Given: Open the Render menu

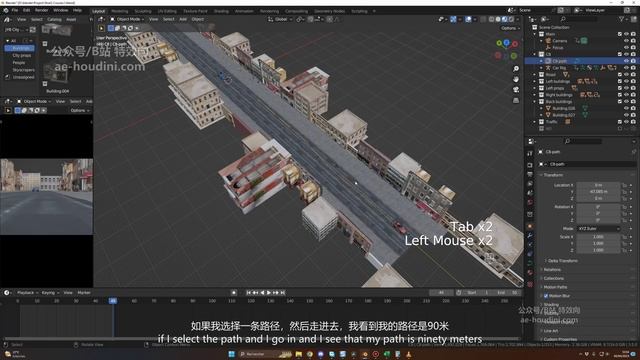Looking at the screenshot, I should [x=41, y=10].
